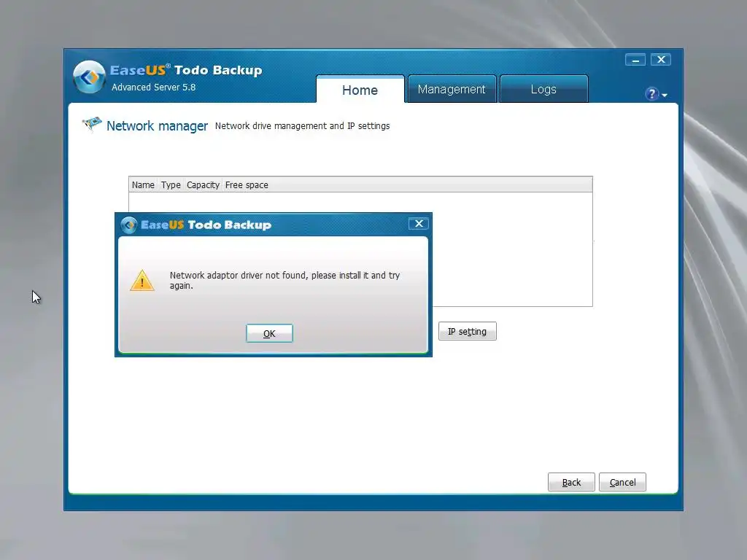This screenshot has width=747, height=560.
Task: Click the Cancel button
Action: pyautogui.click(x=622, y=483)
